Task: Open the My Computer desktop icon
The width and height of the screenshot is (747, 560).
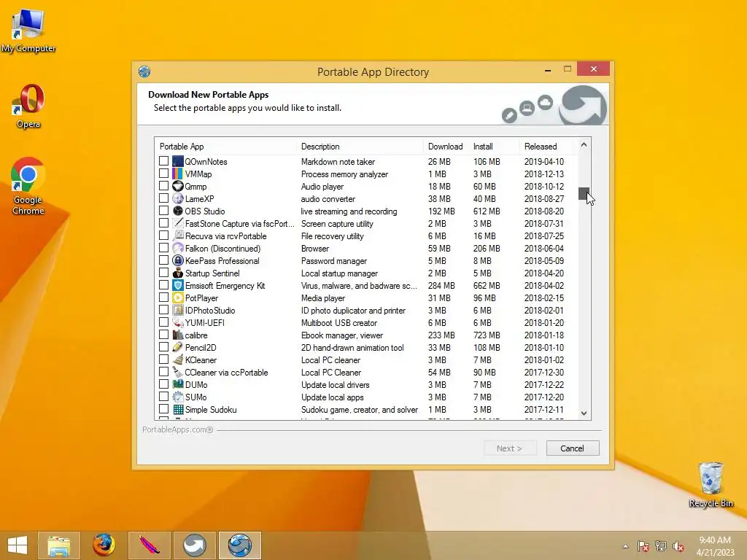Action: pos(28,31)
